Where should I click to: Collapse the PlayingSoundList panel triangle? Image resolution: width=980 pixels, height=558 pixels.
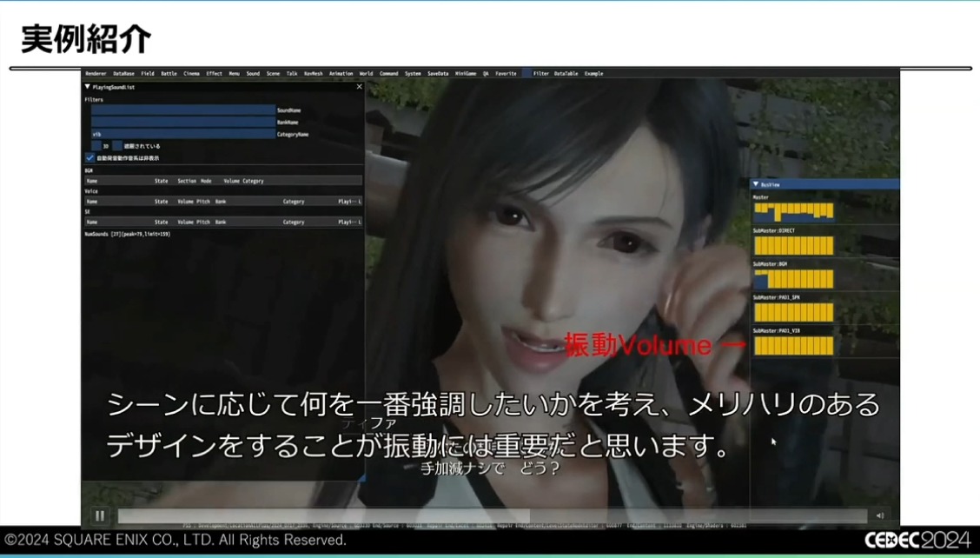(88, 87)
